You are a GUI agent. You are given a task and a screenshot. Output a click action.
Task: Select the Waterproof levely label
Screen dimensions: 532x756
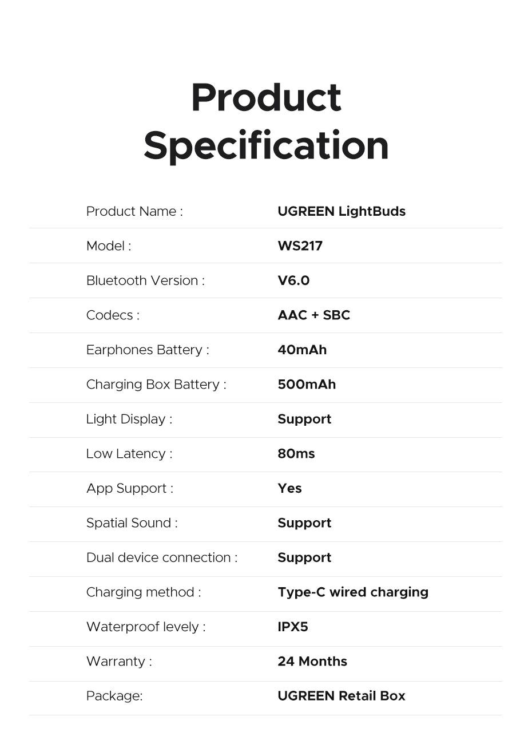pyautogui.click(x=145, y=627)
